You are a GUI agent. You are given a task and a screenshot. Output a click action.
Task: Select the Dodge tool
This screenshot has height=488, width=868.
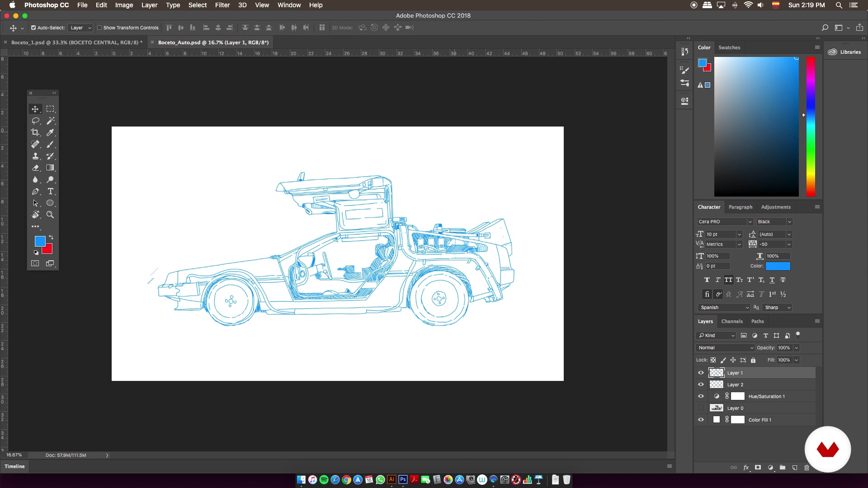coord(50,179)
